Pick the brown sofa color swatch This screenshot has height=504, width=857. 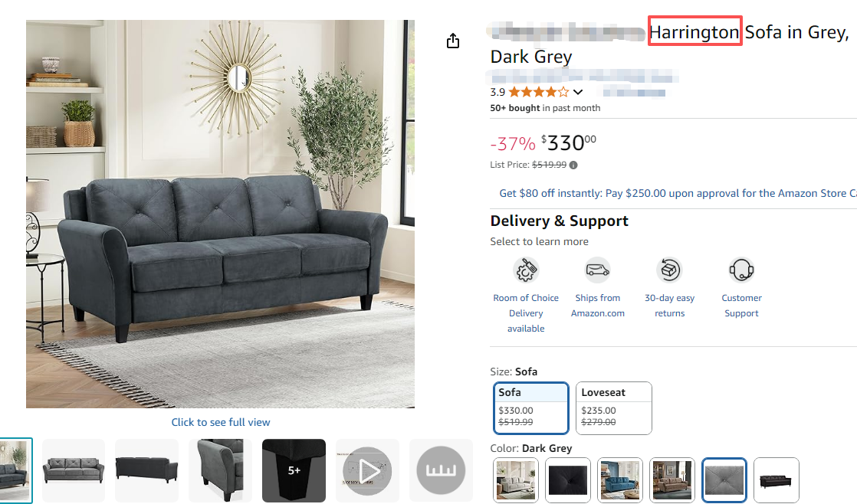point(672,480)
